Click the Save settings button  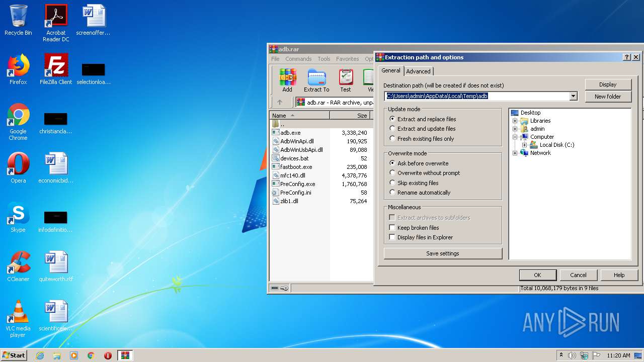click(443, 253)
